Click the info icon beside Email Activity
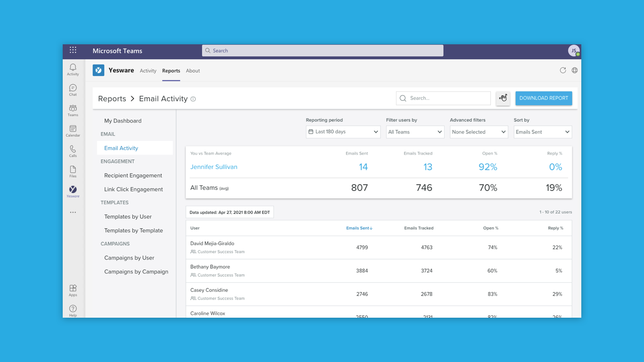The width and height of the screenshot is (644, 362). [x=193, y=99]
